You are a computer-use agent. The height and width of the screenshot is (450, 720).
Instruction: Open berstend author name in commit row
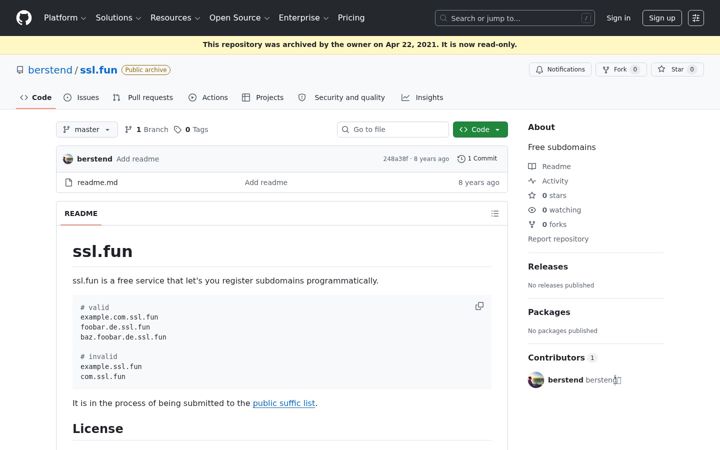(95, 159)
